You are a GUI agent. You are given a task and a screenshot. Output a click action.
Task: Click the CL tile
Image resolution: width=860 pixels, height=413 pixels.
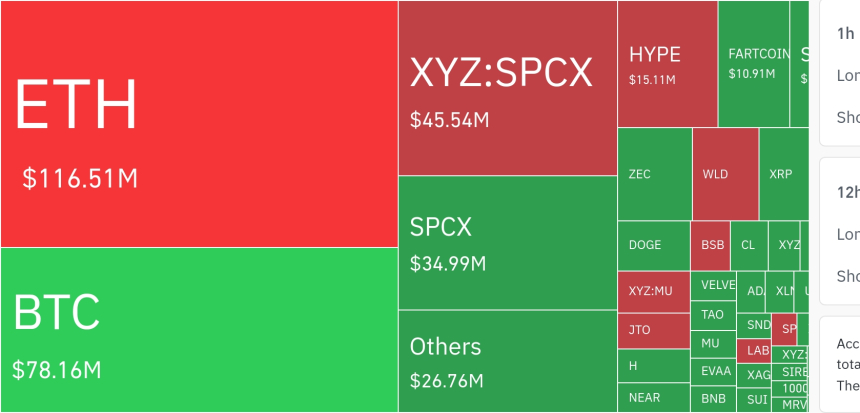[x=749, y=246]
